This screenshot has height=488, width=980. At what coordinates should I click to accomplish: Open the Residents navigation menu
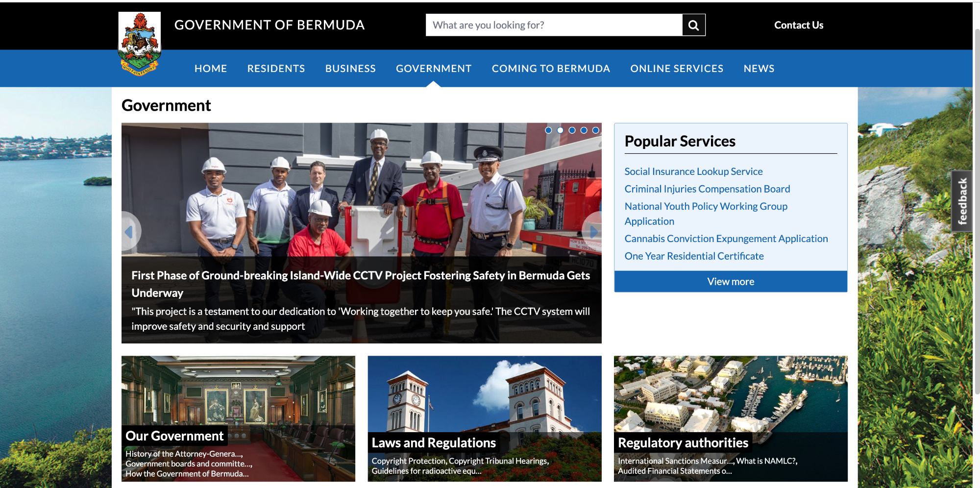[x=276, y=69]
